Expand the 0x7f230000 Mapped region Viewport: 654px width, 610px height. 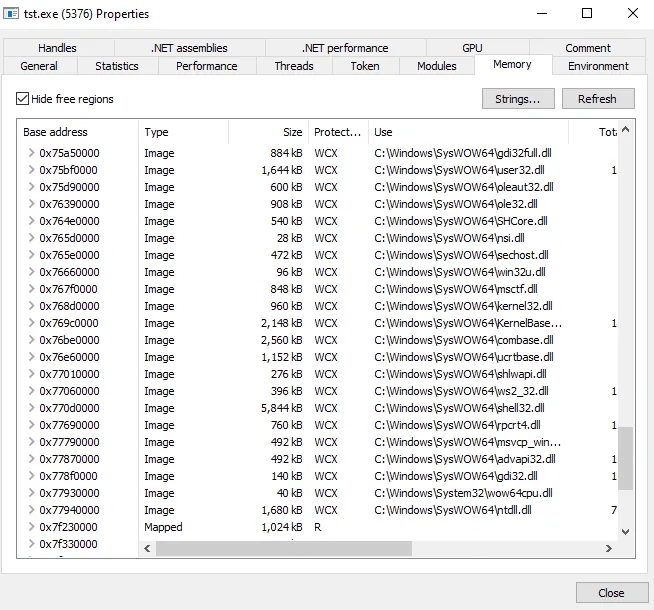(31, 527)
